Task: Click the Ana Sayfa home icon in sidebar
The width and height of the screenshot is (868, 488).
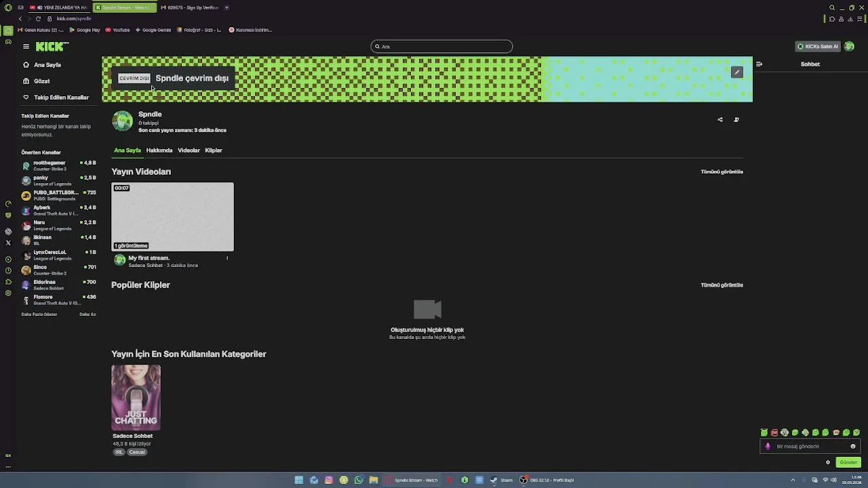Action: point(26,65)
